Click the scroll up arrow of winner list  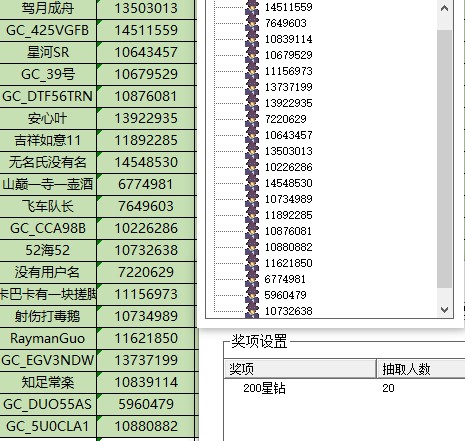pos(444,8)
